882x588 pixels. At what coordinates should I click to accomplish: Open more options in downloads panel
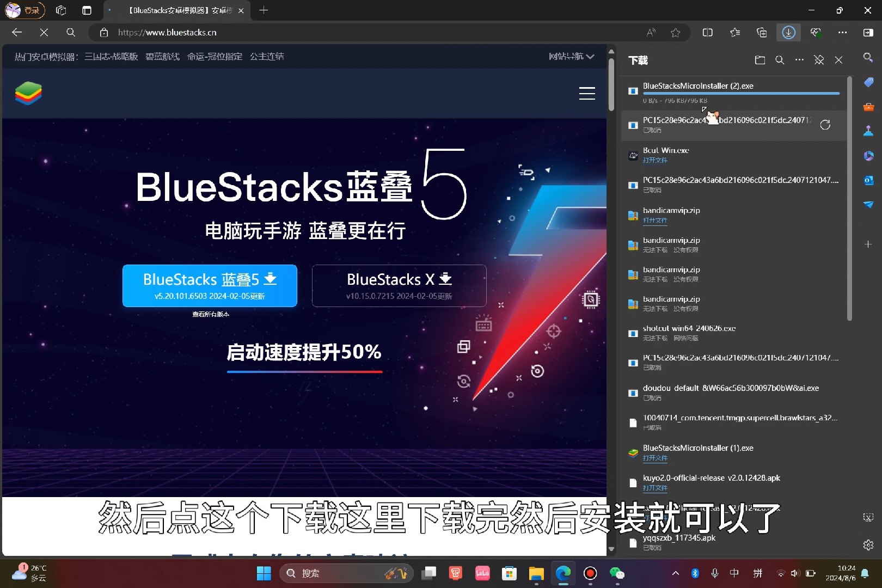pos(799,60)
